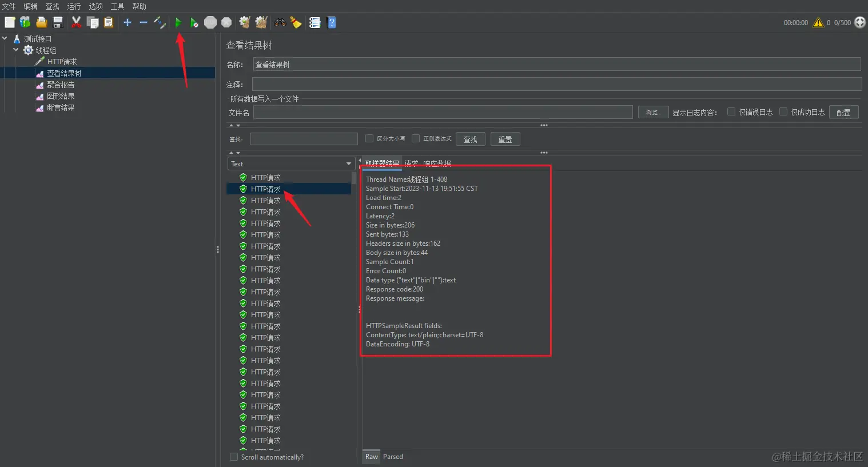Select HTTP请求 sampler in the test plan tree
This screenshot has height=467, width=868.
(62, 62)
